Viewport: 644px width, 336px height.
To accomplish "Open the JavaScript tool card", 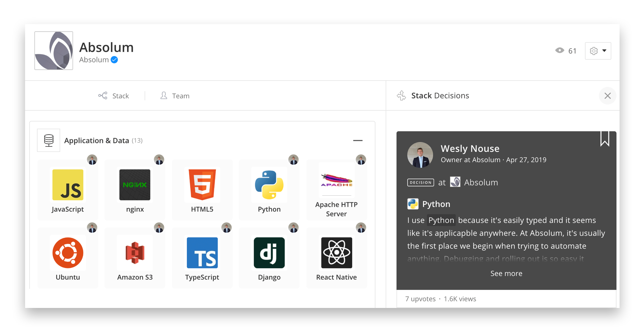I will 68,190.
